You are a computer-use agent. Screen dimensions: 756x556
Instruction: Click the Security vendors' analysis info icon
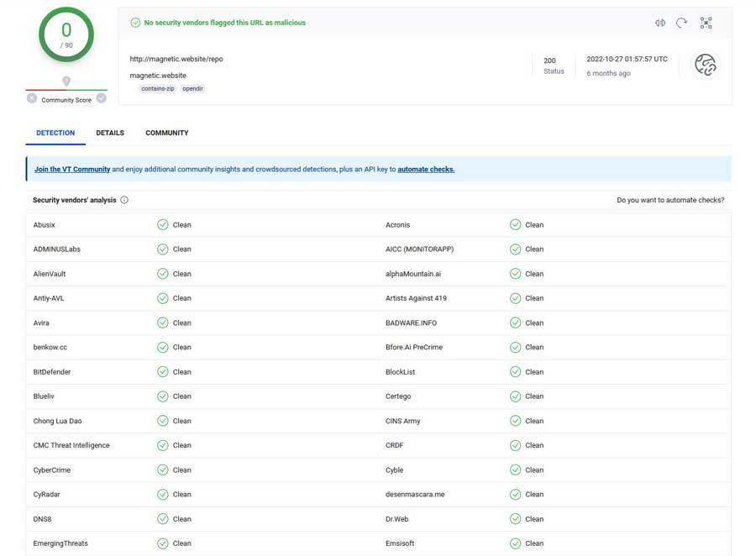[x=124, y=200]
